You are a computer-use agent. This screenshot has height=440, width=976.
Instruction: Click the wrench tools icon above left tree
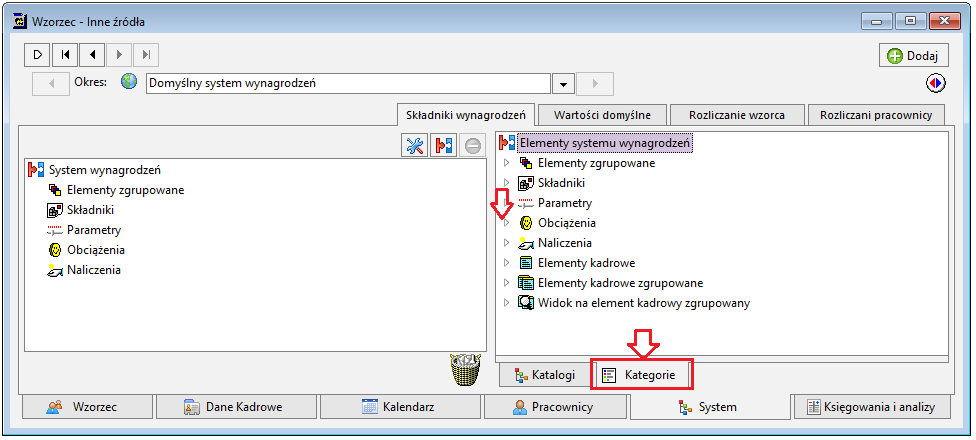coord(415,146)
